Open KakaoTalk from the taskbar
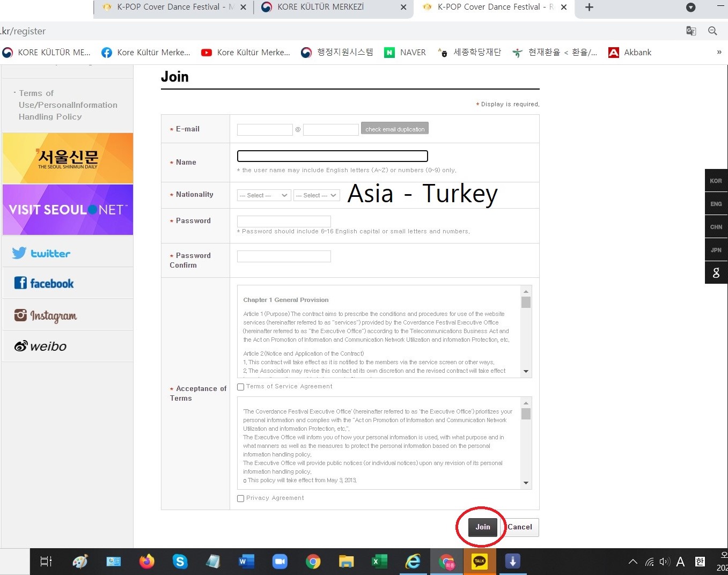Image resolution: width=728 pixels, height=575 pixels. tap(479, 562)
